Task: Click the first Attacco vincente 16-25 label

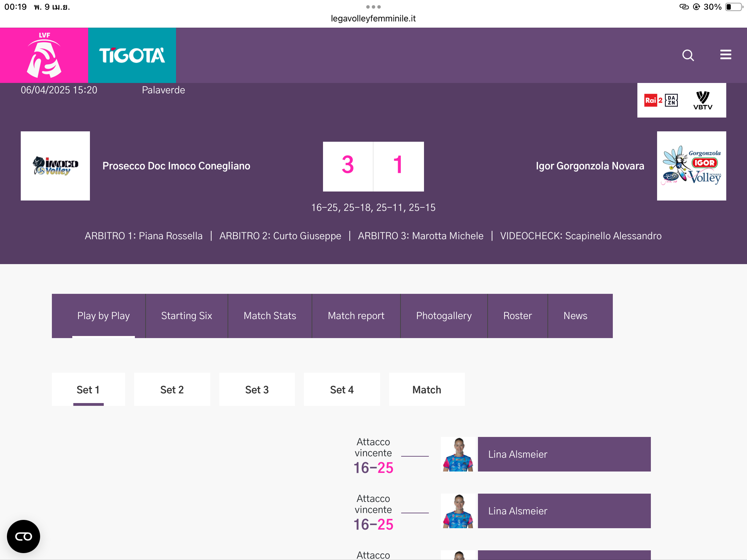Action: 373,456
